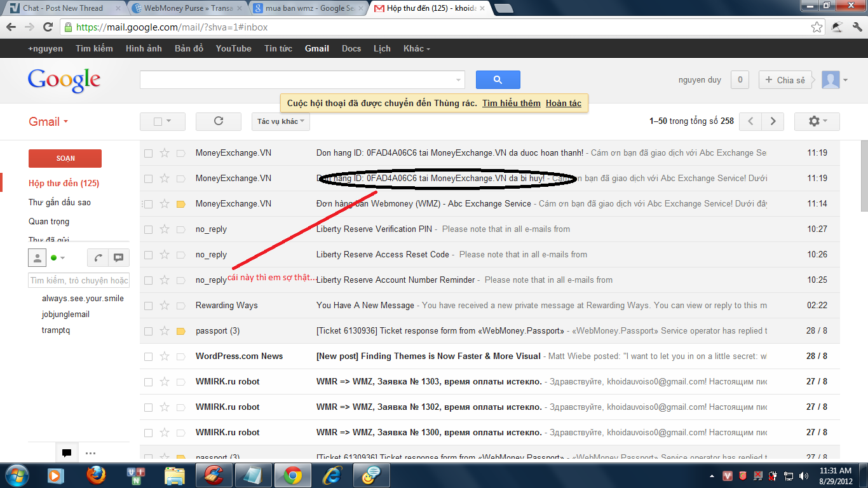Check the WMIRK.ru robot Заявка № 1300 email
The height and width of the screenshot is (488, 868).
[148, 433]
